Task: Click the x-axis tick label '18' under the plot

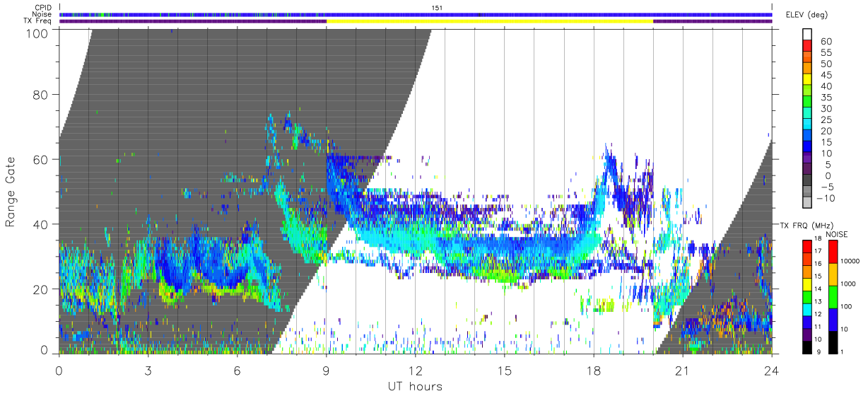Action: (x=594, y=371)
